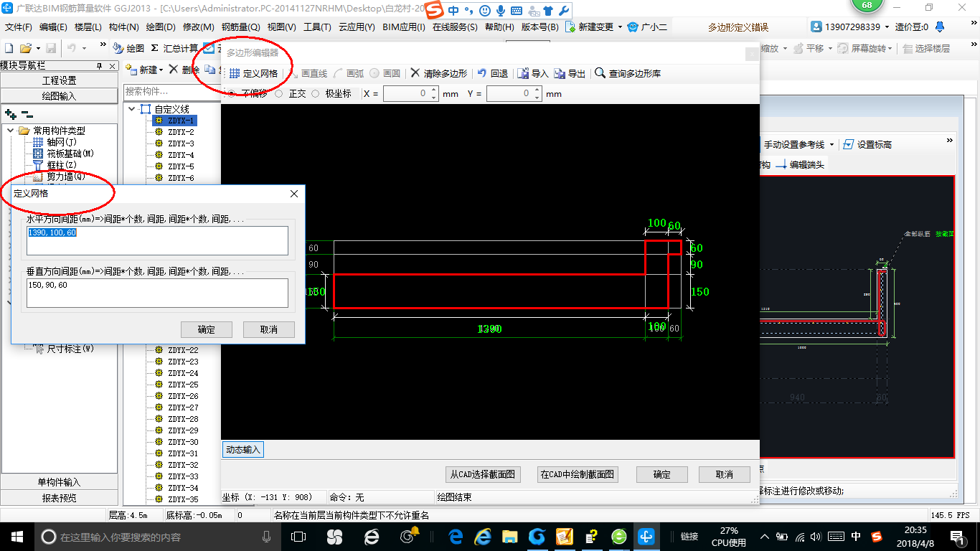Confirm grid with 确定 in 定义网格 dialog
This screenshot has width=980, height=551.
click(207, 329)
